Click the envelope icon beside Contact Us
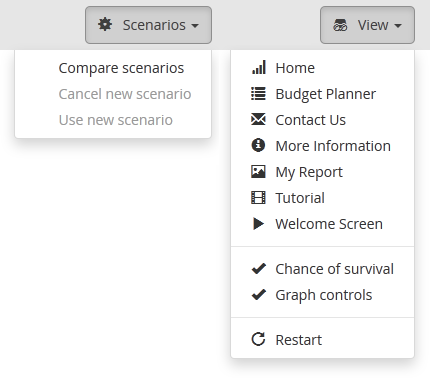The height and width of the screenshot is (378, 430). (258, 119)
